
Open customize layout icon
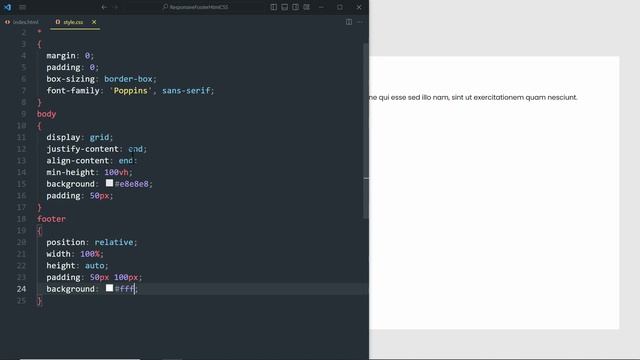click(x=307, y=7)
